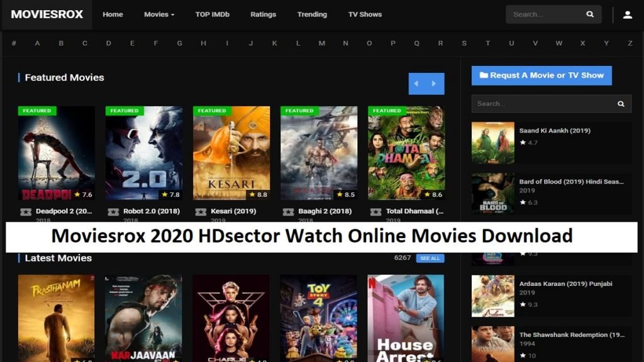Go to TOP IMDb section

(x=213, y=14)
